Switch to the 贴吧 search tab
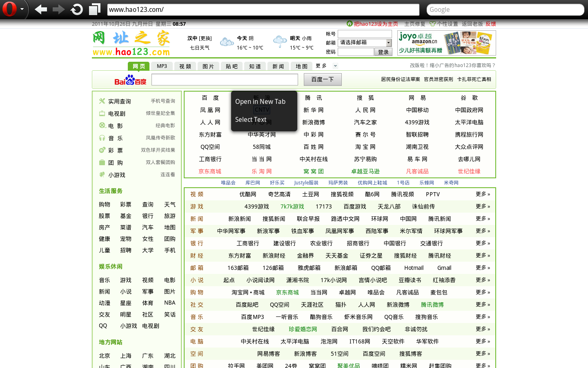Image resolution: width=588 pixels, height=368 pixels. click(232, 66)
